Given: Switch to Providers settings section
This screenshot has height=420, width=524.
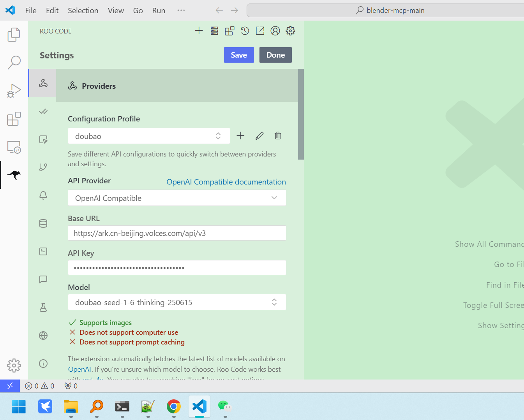Looking at the screenshot, I should 43,83.
